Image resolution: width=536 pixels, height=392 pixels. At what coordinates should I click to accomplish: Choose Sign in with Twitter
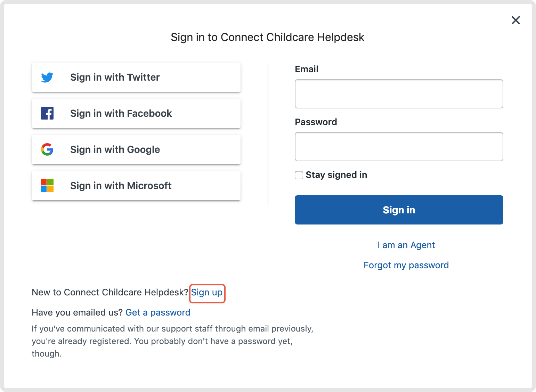(136, 77)
